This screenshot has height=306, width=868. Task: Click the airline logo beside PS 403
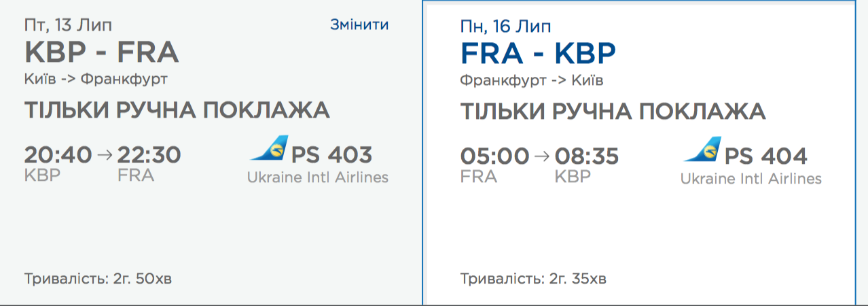(x=269, y=148)
